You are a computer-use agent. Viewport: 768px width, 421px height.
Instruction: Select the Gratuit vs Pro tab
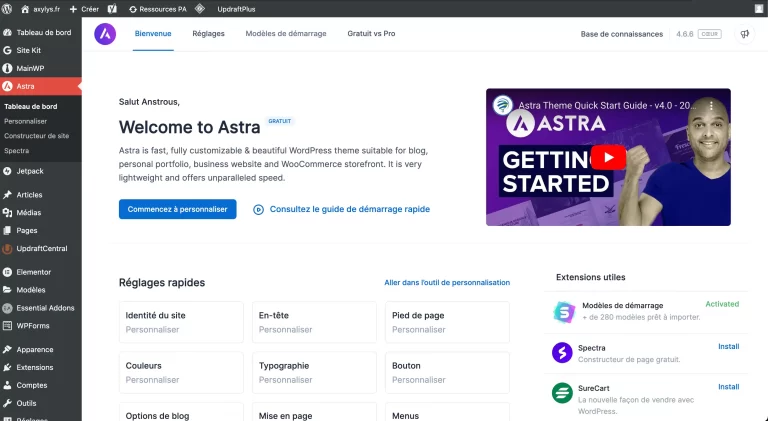coord(371,34)
